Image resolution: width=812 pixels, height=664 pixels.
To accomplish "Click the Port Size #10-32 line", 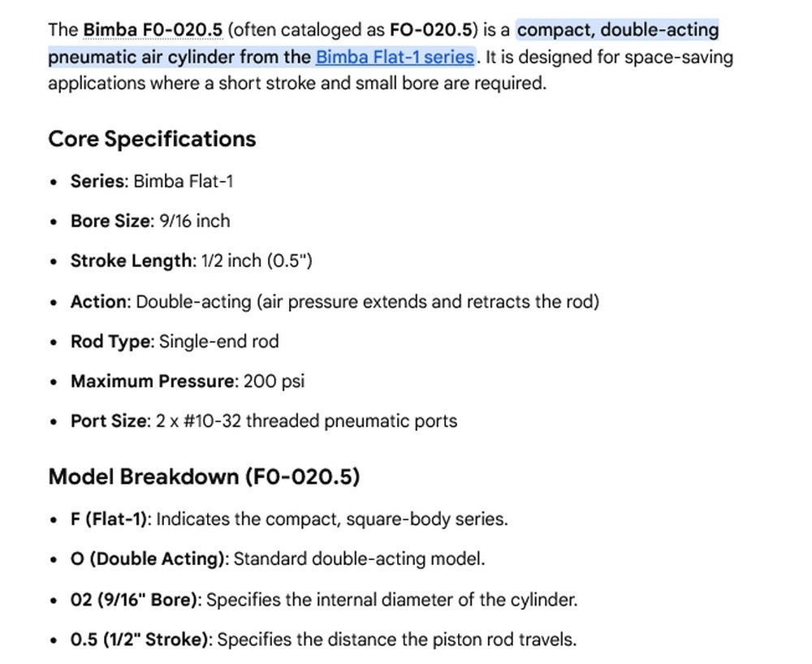I will pyautogui.click(x=264, y=420).
